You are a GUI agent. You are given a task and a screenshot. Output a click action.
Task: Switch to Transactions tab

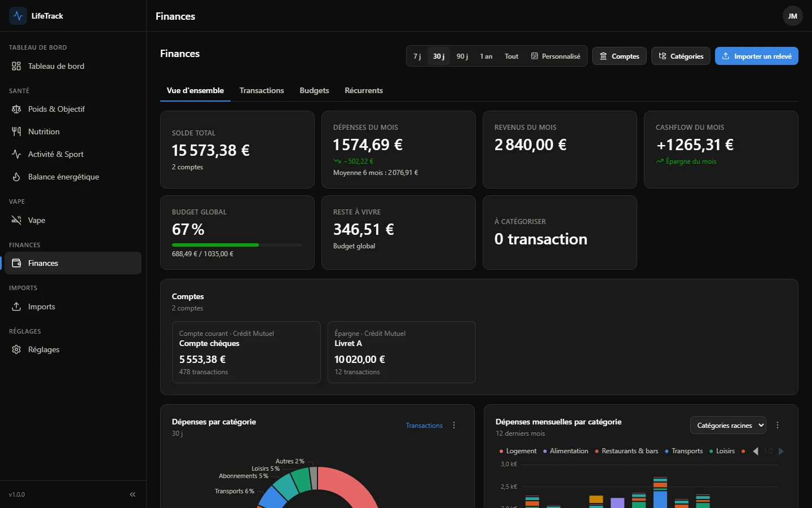click(262, 90)
